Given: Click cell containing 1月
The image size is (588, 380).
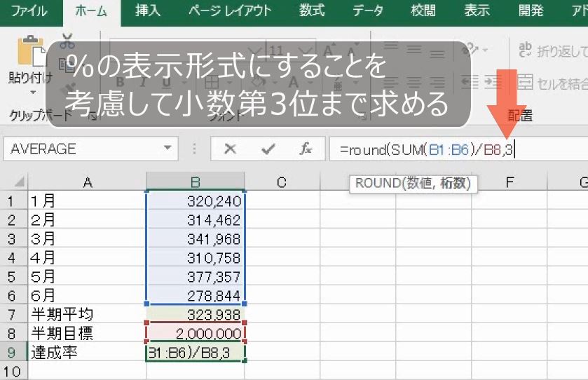Looking at the screenshot, I should pos(87,201).
